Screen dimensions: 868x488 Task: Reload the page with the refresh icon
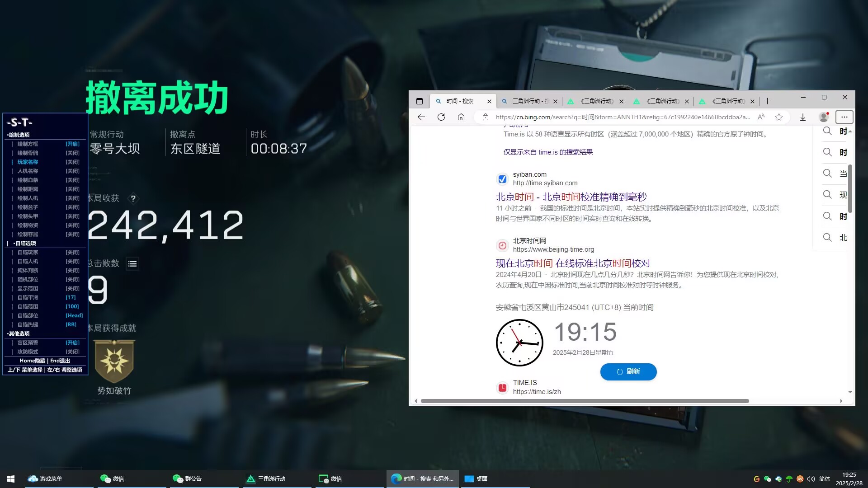coord(441,117)
